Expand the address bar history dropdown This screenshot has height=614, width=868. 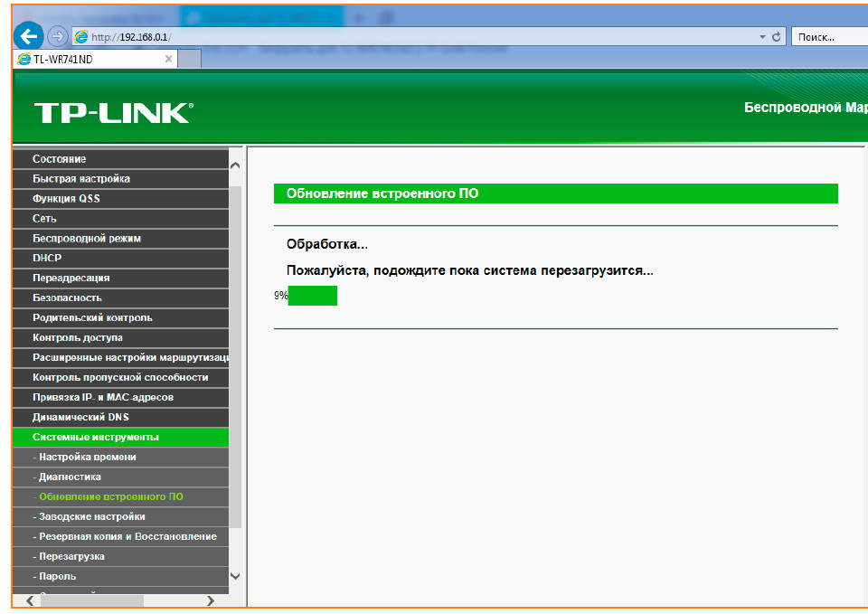pos(762,37)
